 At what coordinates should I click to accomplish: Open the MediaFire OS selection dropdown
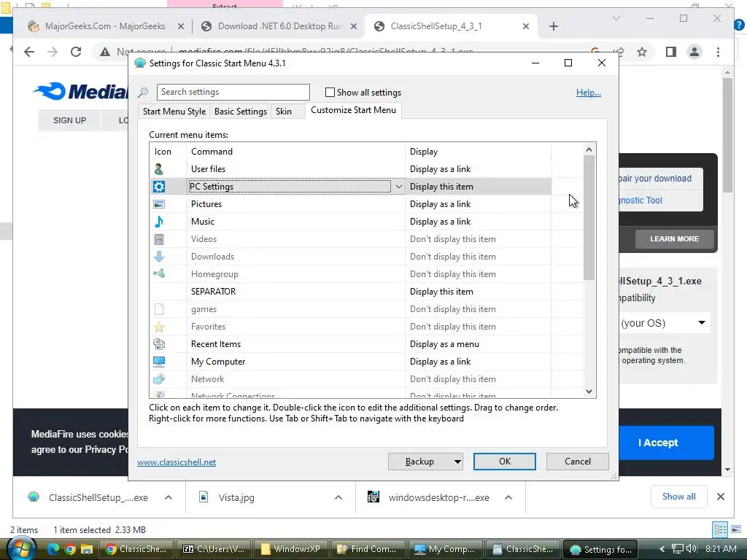(x=665, y=323)
